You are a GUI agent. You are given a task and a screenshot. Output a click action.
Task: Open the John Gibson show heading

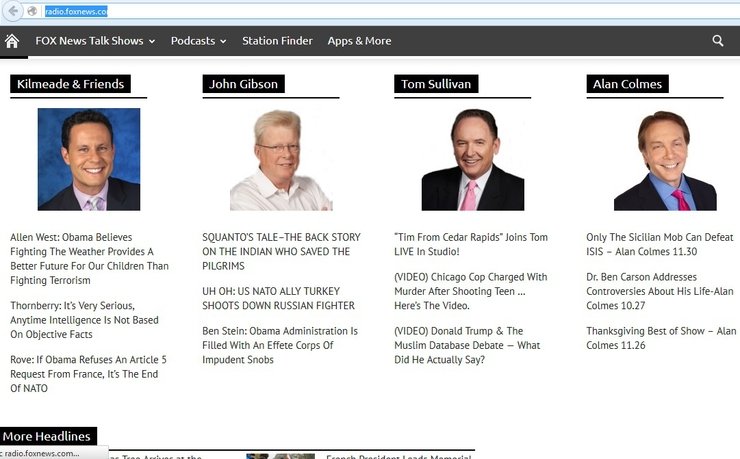point(244,84)
